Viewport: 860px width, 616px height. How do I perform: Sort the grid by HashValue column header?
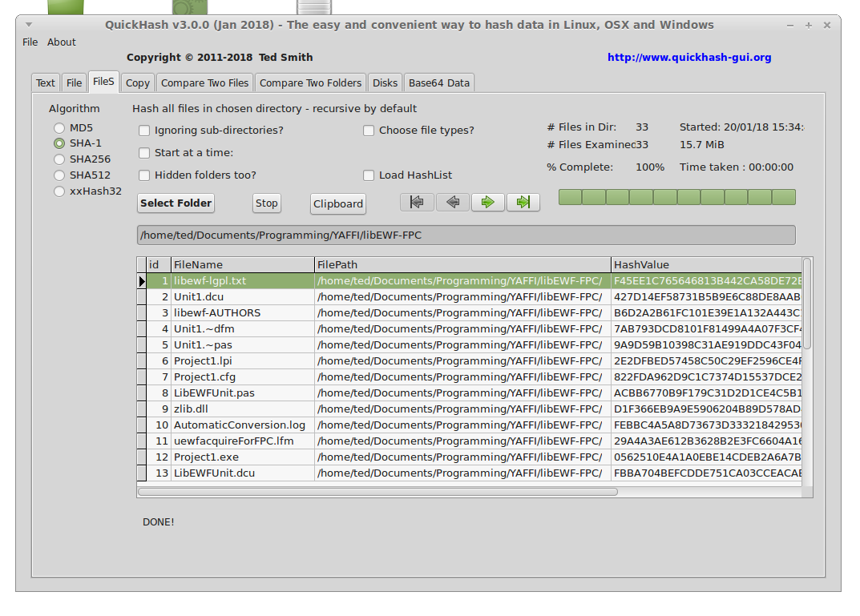pyautogui.click(x=705, y=264)
